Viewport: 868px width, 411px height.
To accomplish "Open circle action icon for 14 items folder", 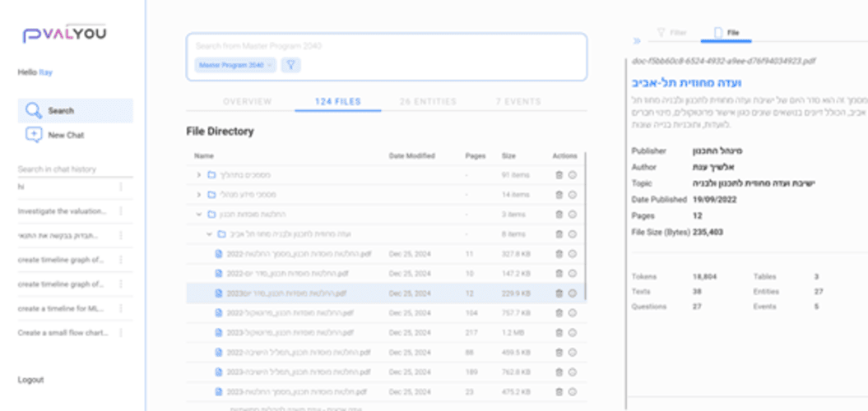I will click(572, 195).
